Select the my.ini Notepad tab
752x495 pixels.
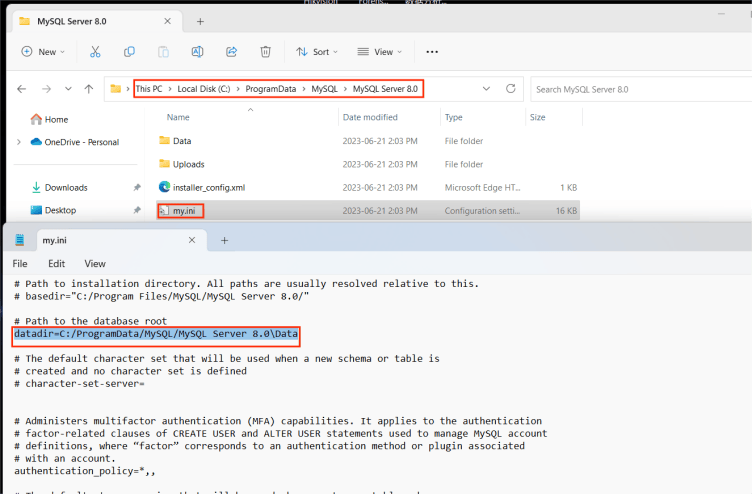(122, 240)
